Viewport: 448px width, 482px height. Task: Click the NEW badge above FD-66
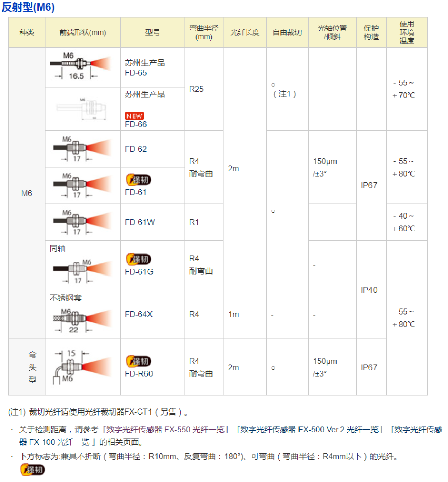tap(134, 116)
